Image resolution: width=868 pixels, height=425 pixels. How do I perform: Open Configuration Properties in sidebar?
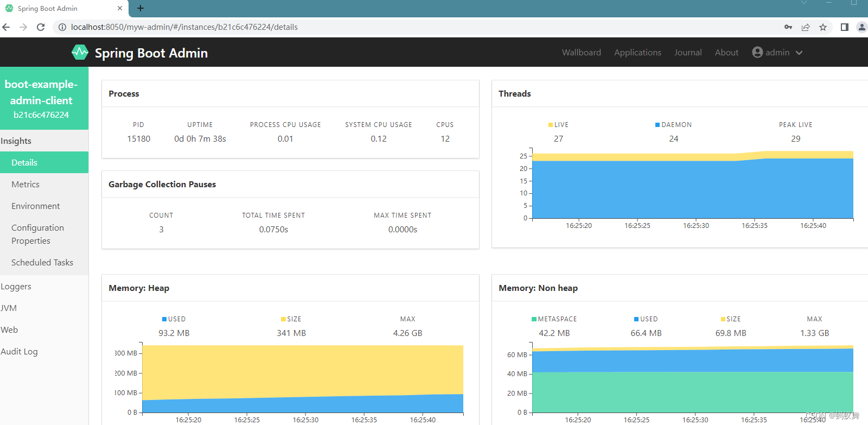tap(44, 234)
